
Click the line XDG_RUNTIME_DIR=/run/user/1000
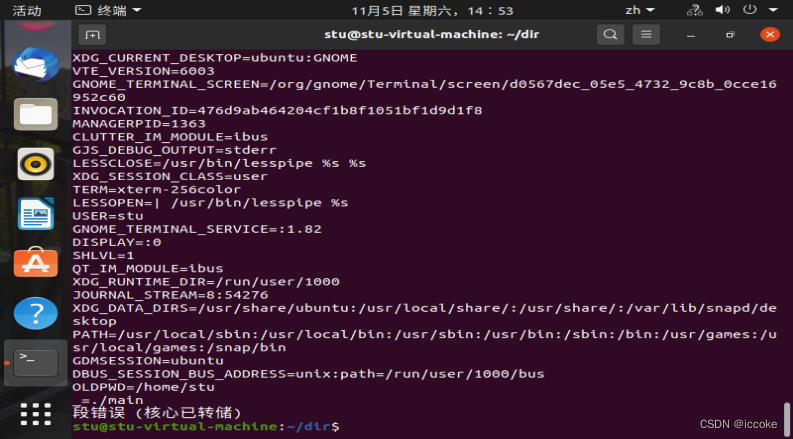pyautogui.click(x=206, y=282)
